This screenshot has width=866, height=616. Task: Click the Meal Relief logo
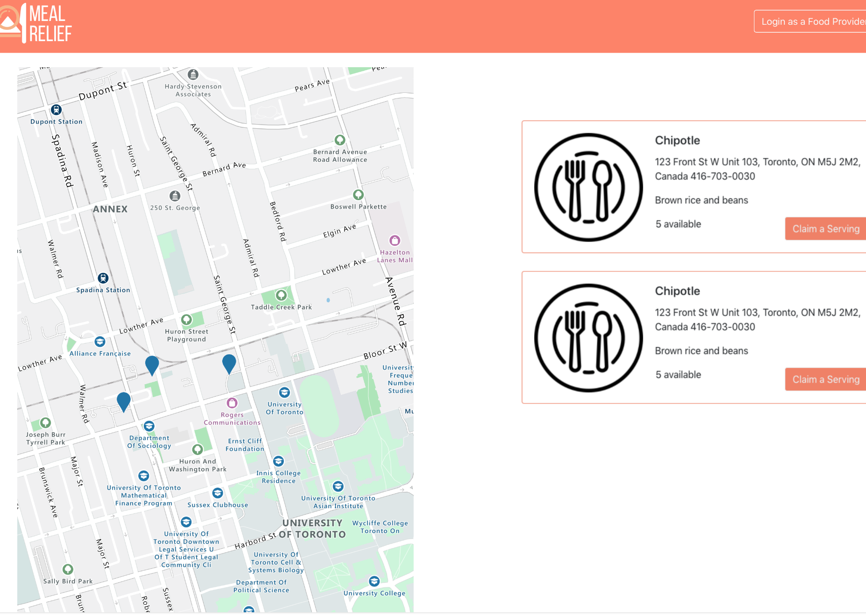36,23
